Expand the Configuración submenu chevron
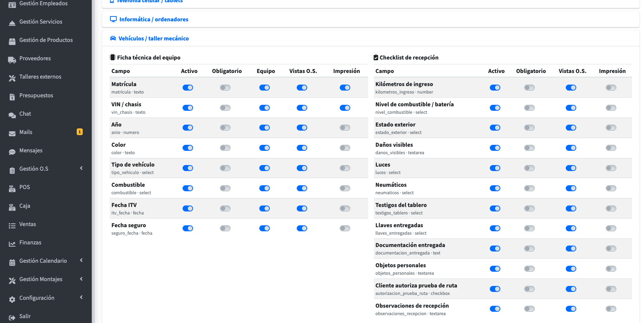644x323 pixels. coord(81,298)
